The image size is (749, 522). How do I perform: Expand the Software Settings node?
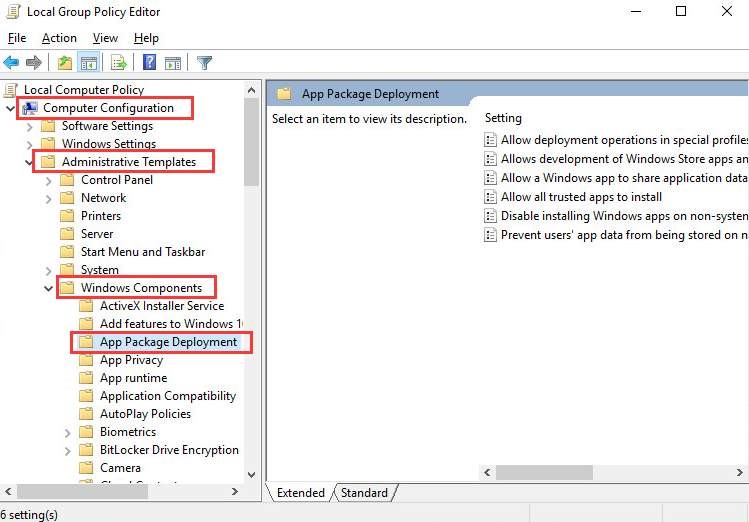point(30,126)
